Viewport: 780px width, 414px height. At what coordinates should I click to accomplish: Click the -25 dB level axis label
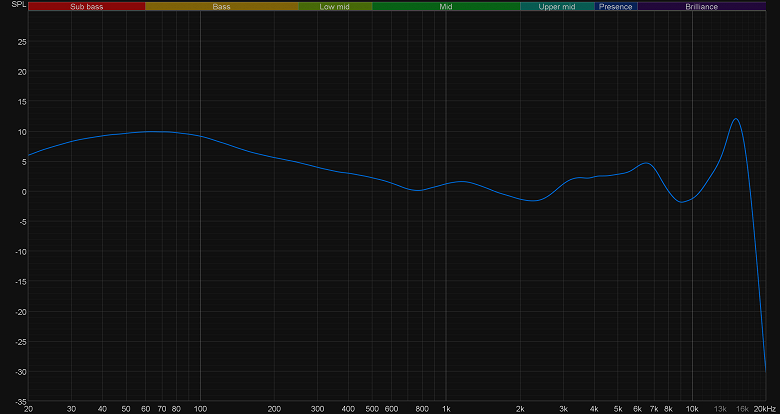coord(20,341)
